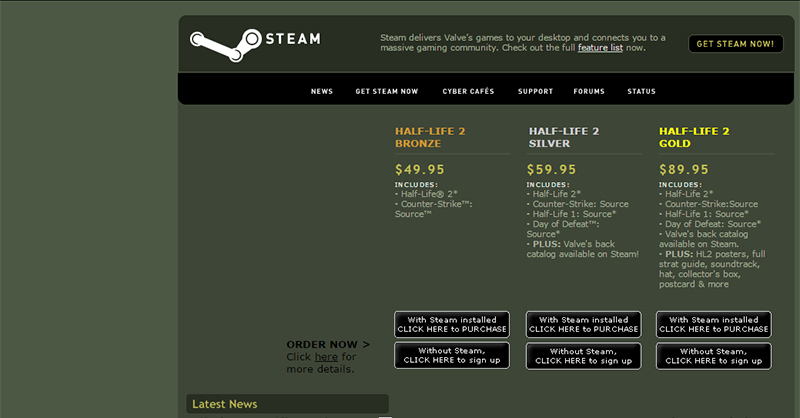
Task: Click the Half-Life 2 Bronze heading
Action: click(430, 137)
